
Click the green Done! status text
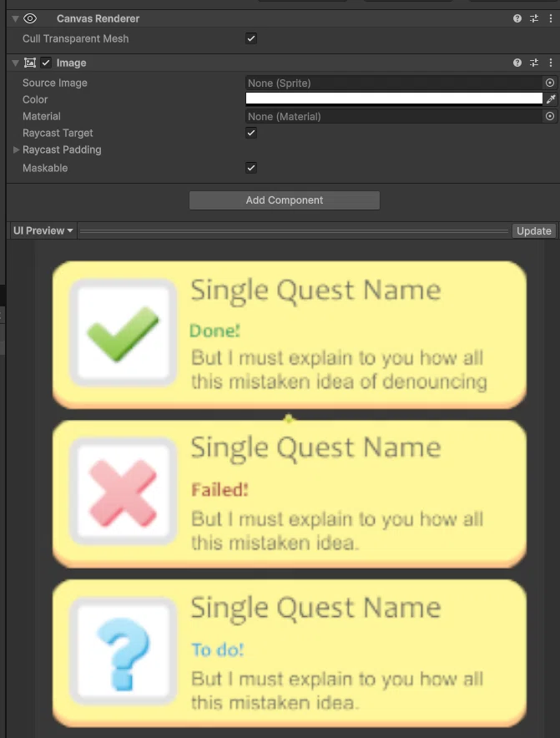pyautogui.click(x=214, y=331)
